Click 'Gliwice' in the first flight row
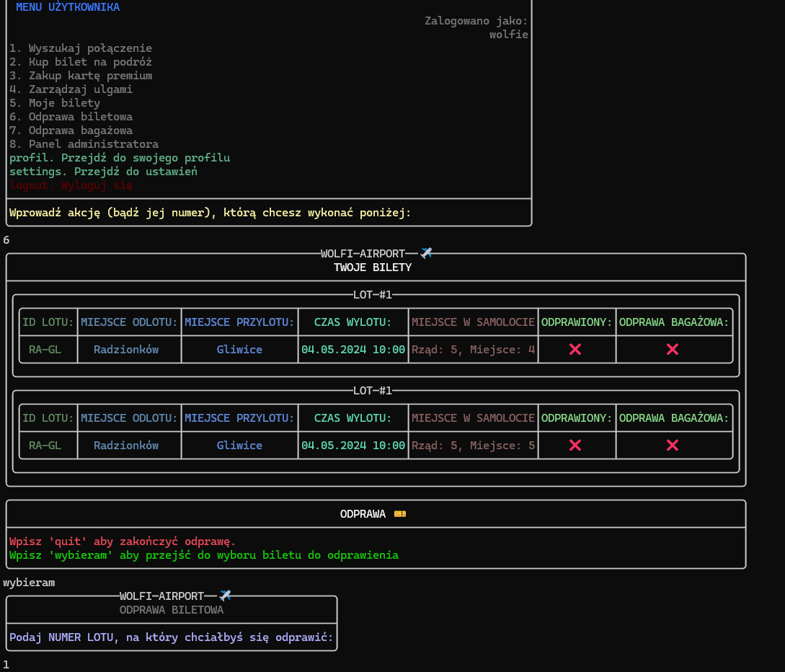Image resolution: width=785 pixels, height=672 pixels. pos(239,350)
